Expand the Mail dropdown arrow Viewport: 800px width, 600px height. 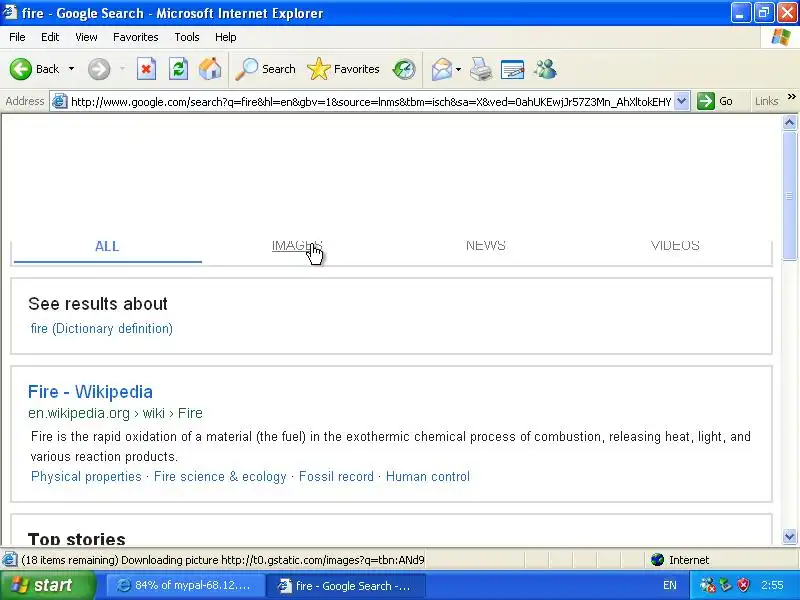coord(458,69)
